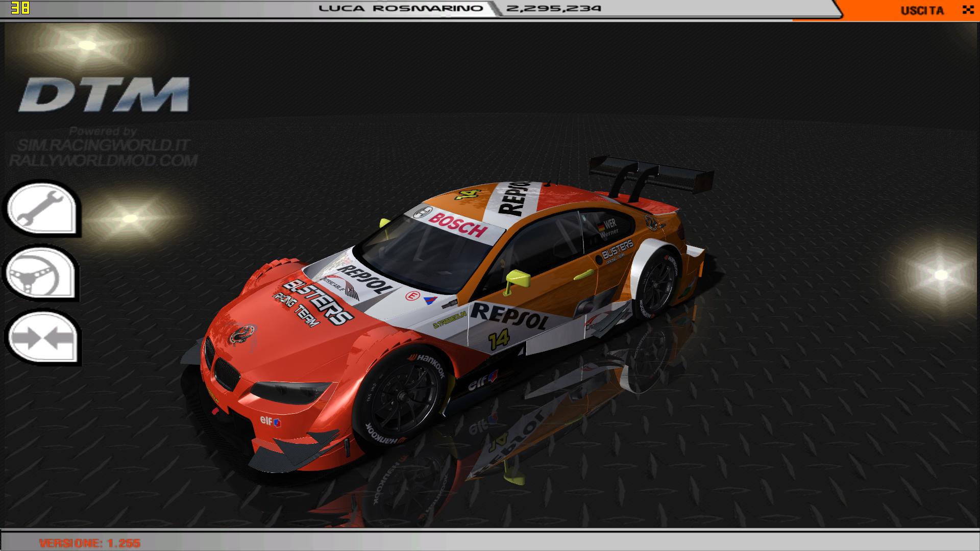Click the SIM.RACINGWORLD.IT text

click(103, 145)
